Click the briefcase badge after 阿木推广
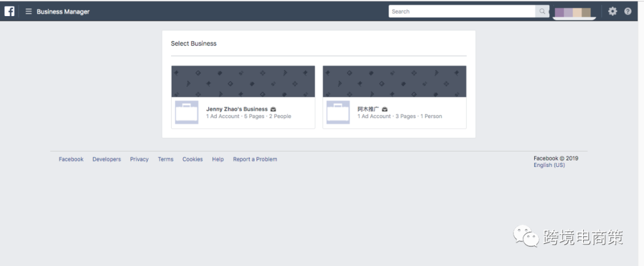The height and width of the screenshot is (266, 644). pyautogui.click(x=385, y=109)
